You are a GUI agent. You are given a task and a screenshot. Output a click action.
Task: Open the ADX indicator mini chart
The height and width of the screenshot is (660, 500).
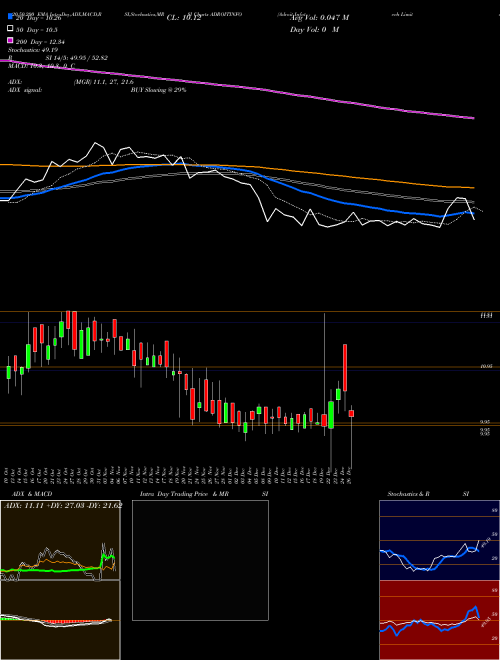(60, 540)
